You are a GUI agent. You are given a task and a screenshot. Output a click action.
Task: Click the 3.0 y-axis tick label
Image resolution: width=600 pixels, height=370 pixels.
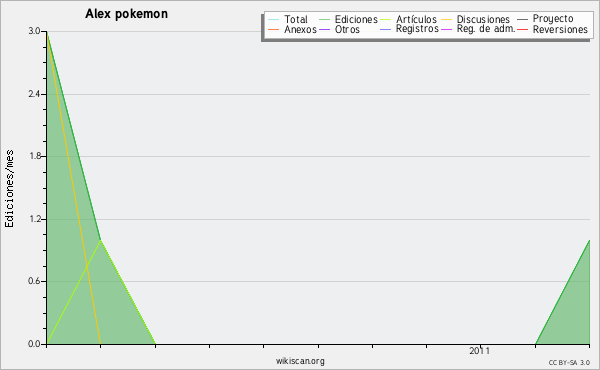coord(34,31)
